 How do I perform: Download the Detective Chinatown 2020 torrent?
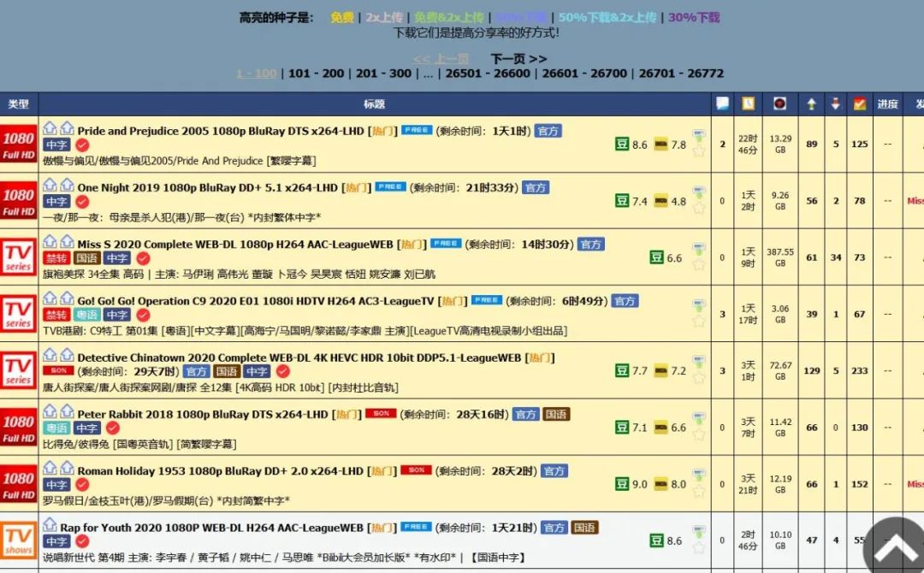(699, 362)
